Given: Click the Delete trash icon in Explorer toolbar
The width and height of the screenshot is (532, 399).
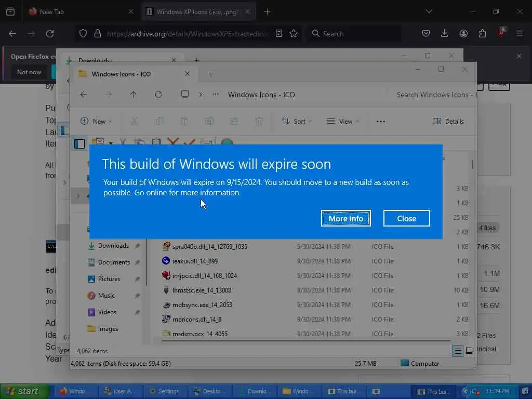Looking at the screenshot, I should (259, 121).
